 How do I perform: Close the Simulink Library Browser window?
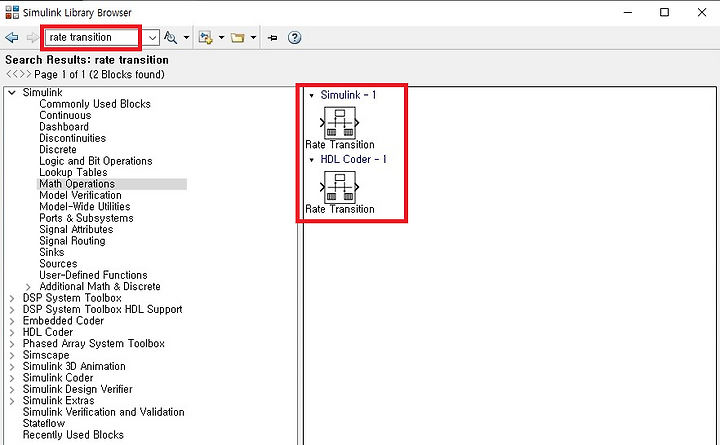pos(702,12)
